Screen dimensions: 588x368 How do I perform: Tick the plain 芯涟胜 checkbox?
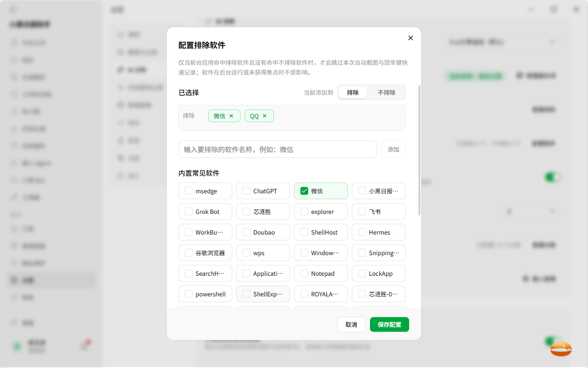pos(246,211)
